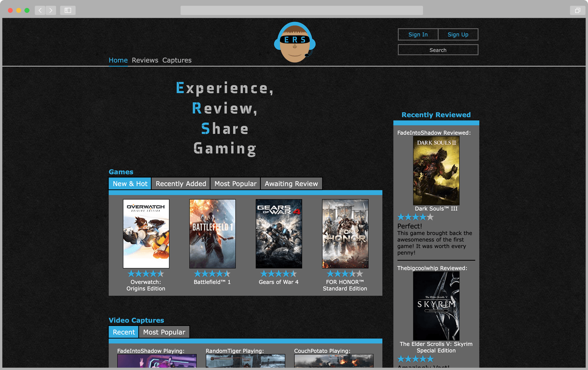The width and height of the screenshot is (588, 370).
Task: Click the Sign Up button
Action: 458,34
